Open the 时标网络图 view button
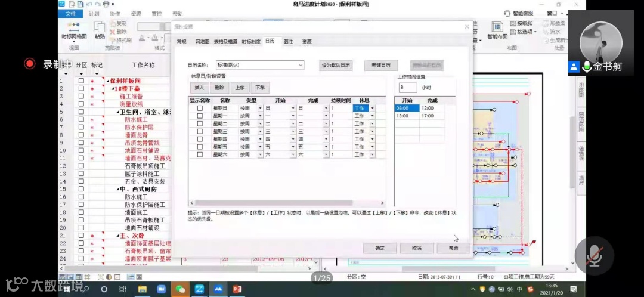The height and width of the screenshot is (297, 644). click(74, 31)
